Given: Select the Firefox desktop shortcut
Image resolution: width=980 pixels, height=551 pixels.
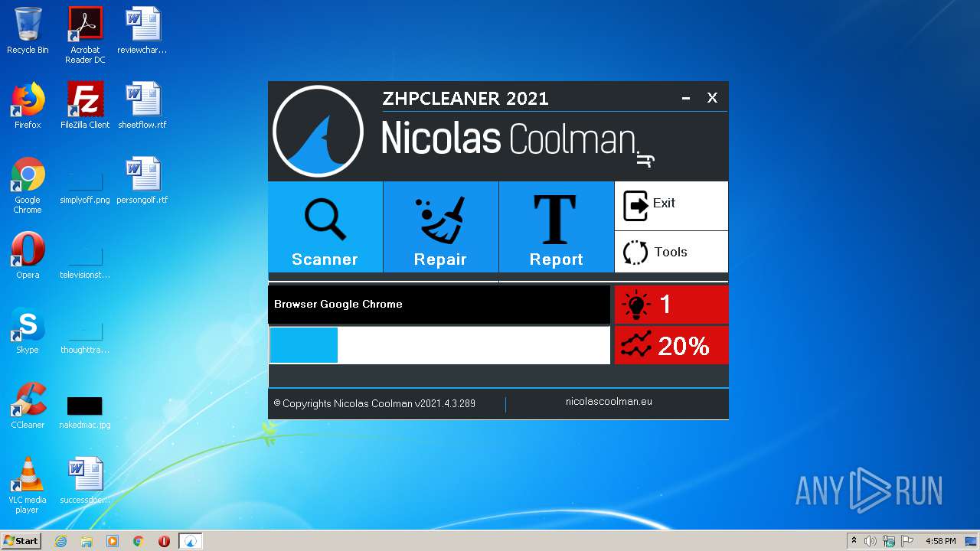Looking at the screenshot, I should point(28,106).
